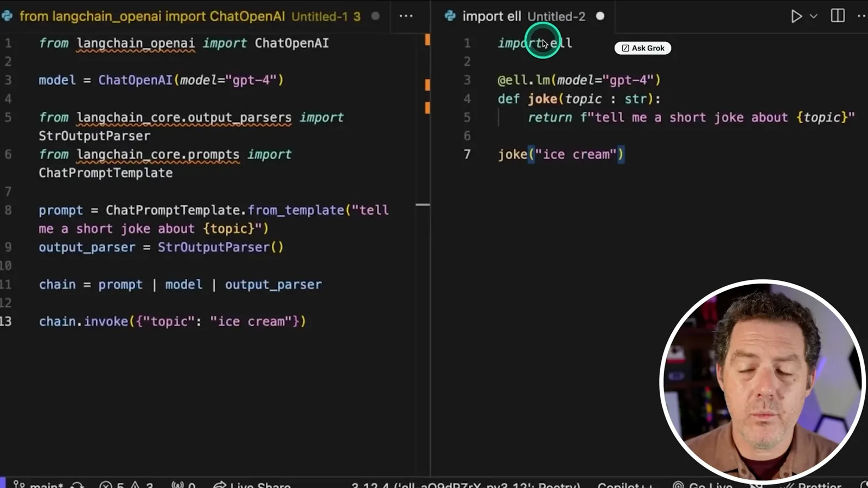The image size is (868, 488).
Task: Click 'from_template' method on line 8
Action: [296, 210]
